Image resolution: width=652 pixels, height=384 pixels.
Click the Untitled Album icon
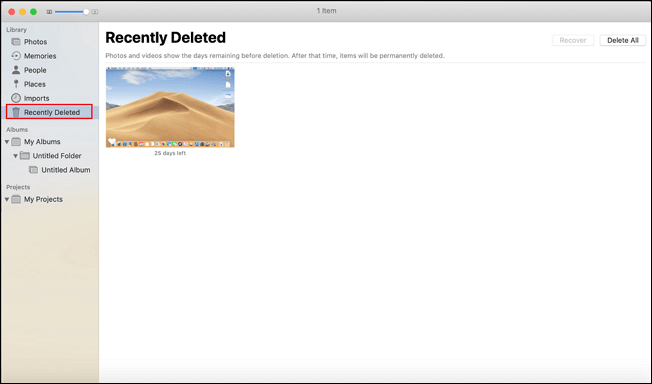pos(33,170)
